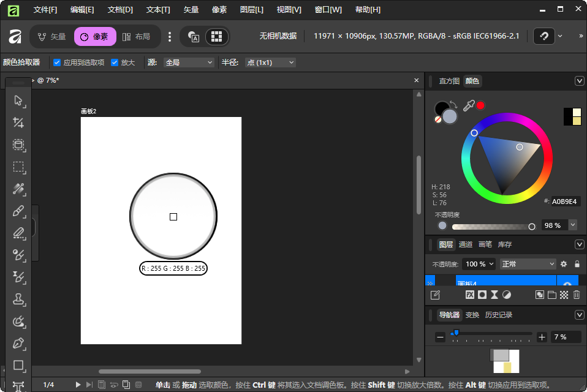The image size is (587, 392).
Task: Switch to the 布局 persona
Action: [x=137, y=36]
